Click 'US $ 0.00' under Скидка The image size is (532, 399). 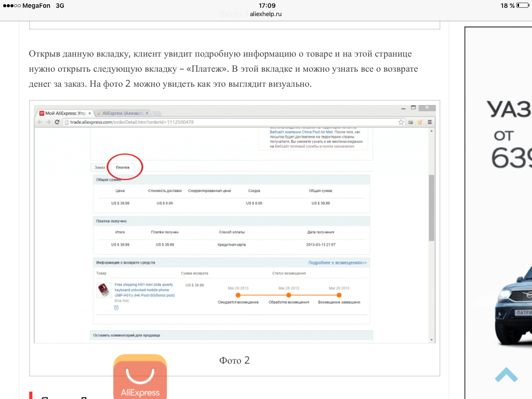coord(254,203)
